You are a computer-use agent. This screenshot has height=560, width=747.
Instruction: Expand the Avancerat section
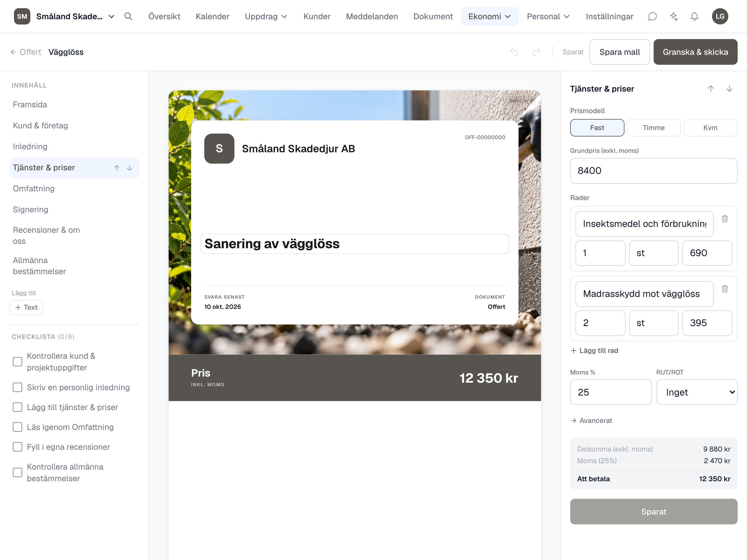[x=591, y=420]
